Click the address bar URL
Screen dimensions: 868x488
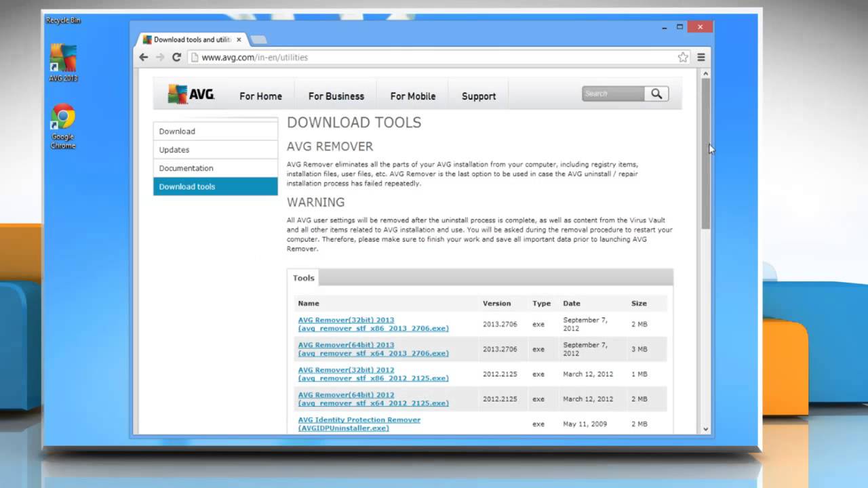coord(255,58)
